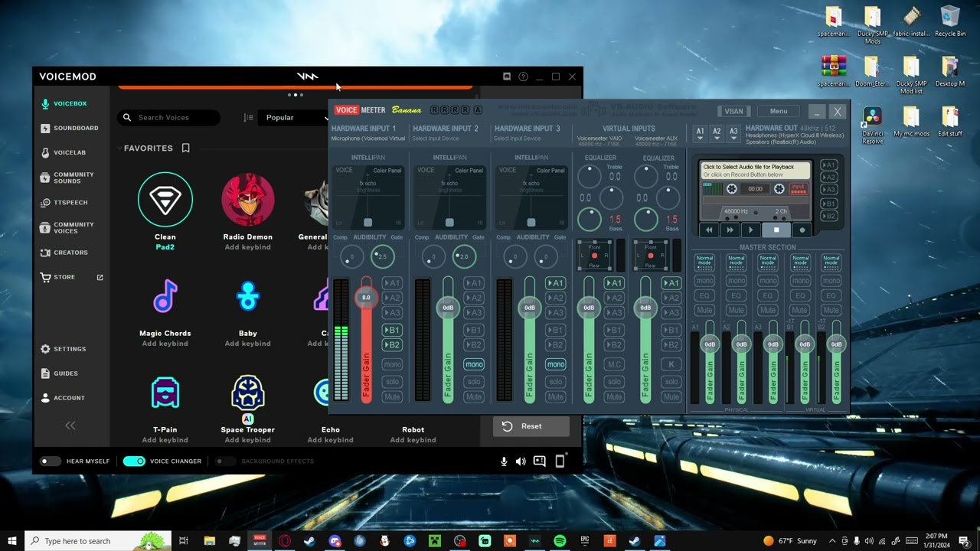980x551 pixels.
Task: Toggle the Hear Myself switch
Action: click(51, 461)
